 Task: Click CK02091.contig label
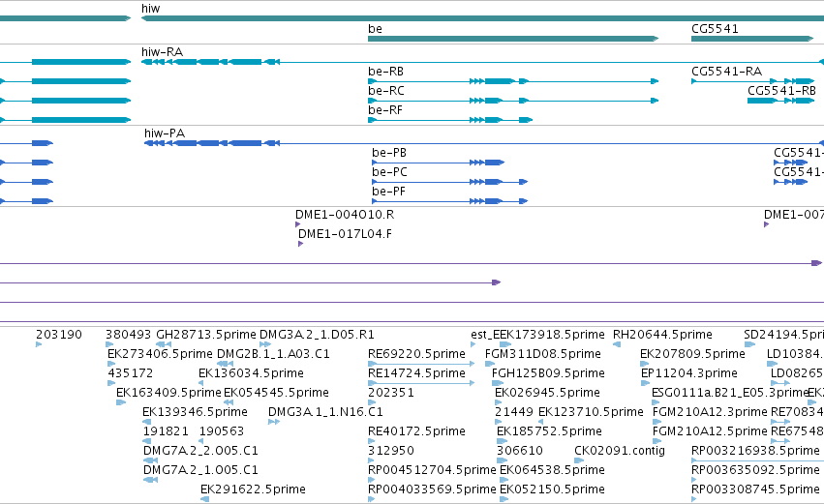point(620,451)
